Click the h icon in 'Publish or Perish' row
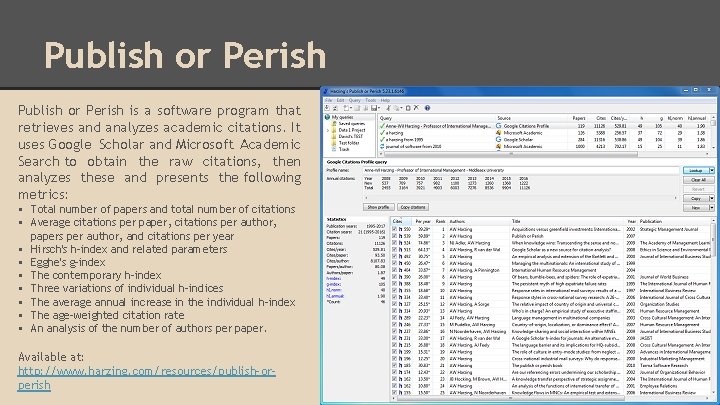 (400, 236)
